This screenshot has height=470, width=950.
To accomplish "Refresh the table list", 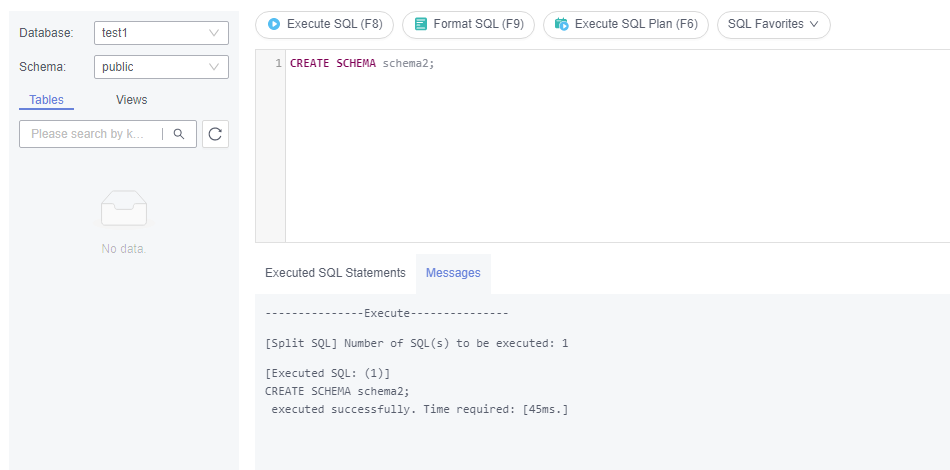I will pyautogui.click(x=215, y=134).
